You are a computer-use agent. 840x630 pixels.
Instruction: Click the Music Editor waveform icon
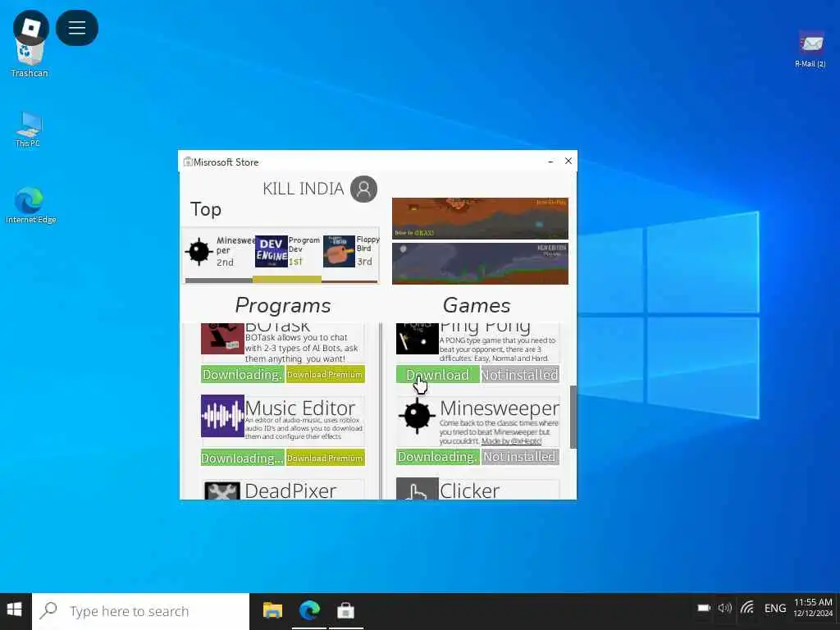coord(222,416)
